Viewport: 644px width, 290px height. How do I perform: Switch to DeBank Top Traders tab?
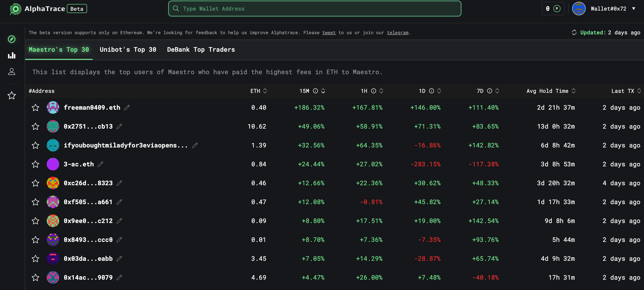tap(201, 50)
